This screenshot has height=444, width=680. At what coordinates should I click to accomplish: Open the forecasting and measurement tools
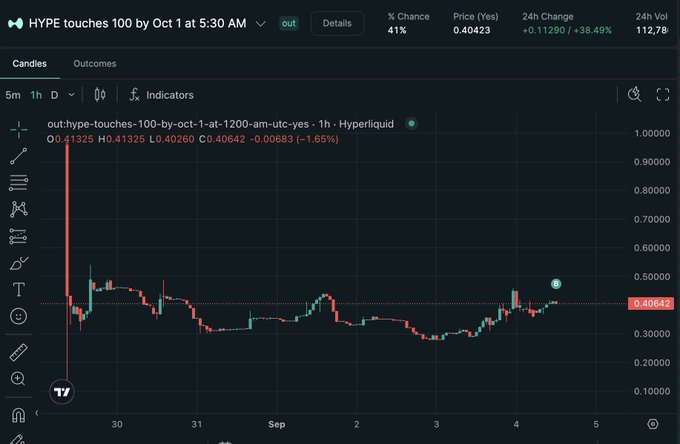[x=19, y=236]
